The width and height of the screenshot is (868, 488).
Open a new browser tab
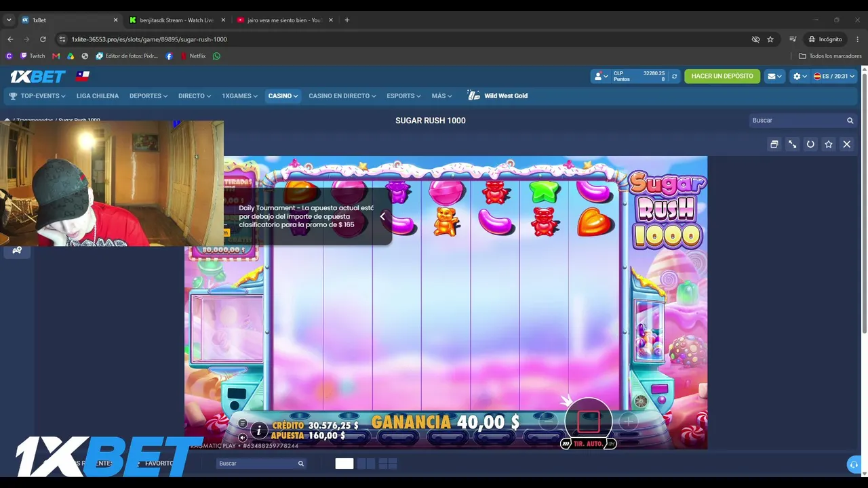click(347, 20)
